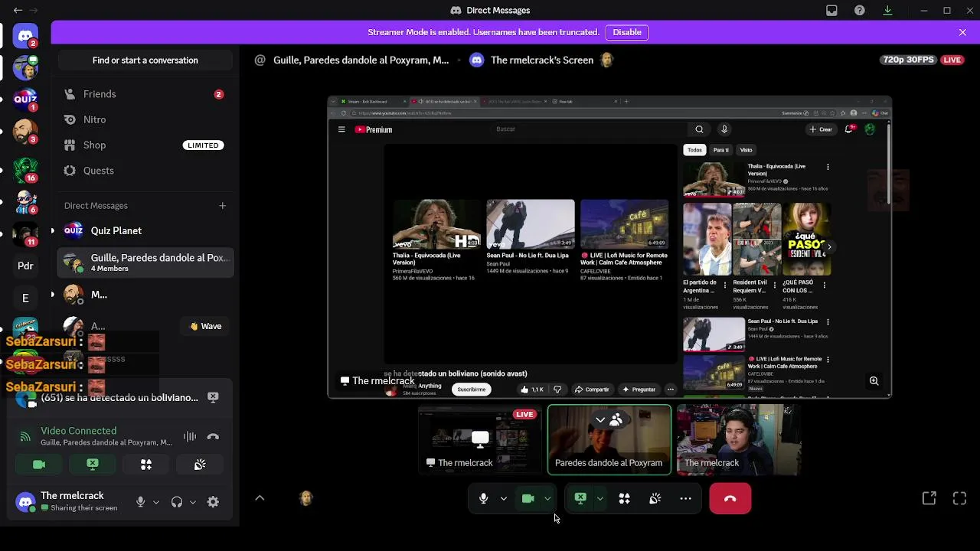The height and width of the screenshot is (551, 980).
Task: Hang up with the red disconnect button
Action: [x=730, y=498]
